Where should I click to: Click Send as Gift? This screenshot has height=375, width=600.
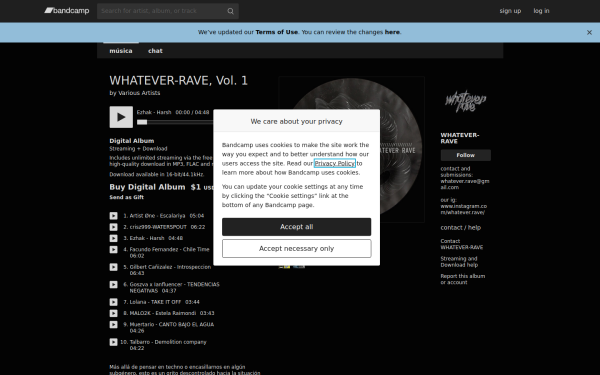pos(127,197)
